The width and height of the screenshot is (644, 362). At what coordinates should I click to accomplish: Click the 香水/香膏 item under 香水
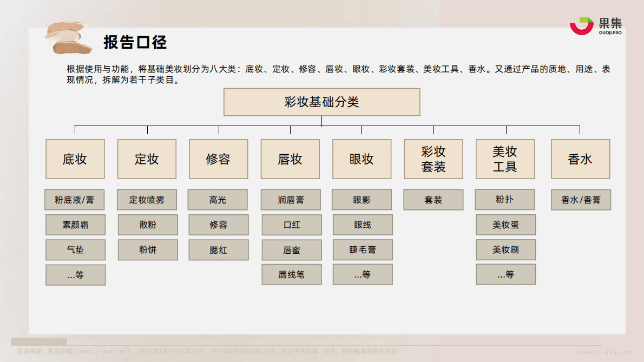coord(580,200)
